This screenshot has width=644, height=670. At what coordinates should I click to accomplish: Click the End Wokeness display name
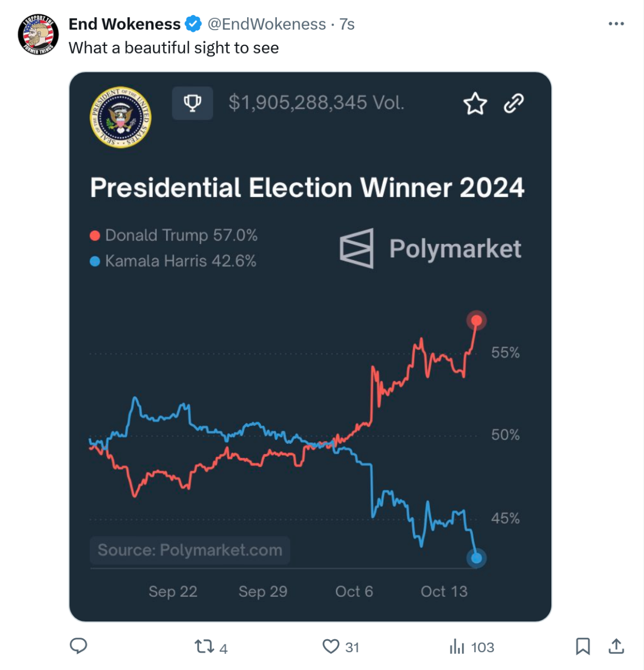(x=124, y=24)
